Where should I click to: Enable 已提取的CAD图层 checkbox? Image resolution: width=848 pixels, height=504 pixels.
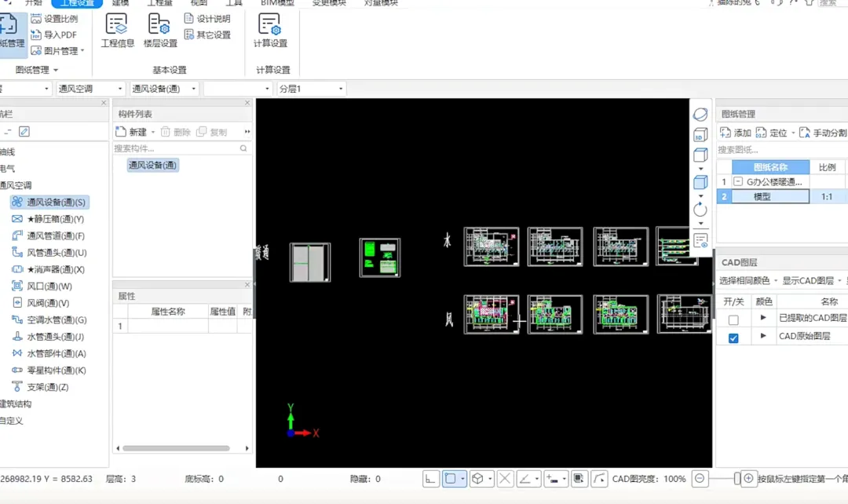pyautogui.click(x=733, y=320)
